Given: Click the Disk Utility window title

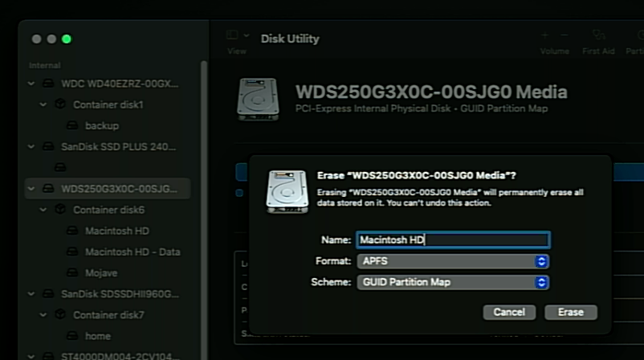Looking at the screenshot, I should point(290,39).
